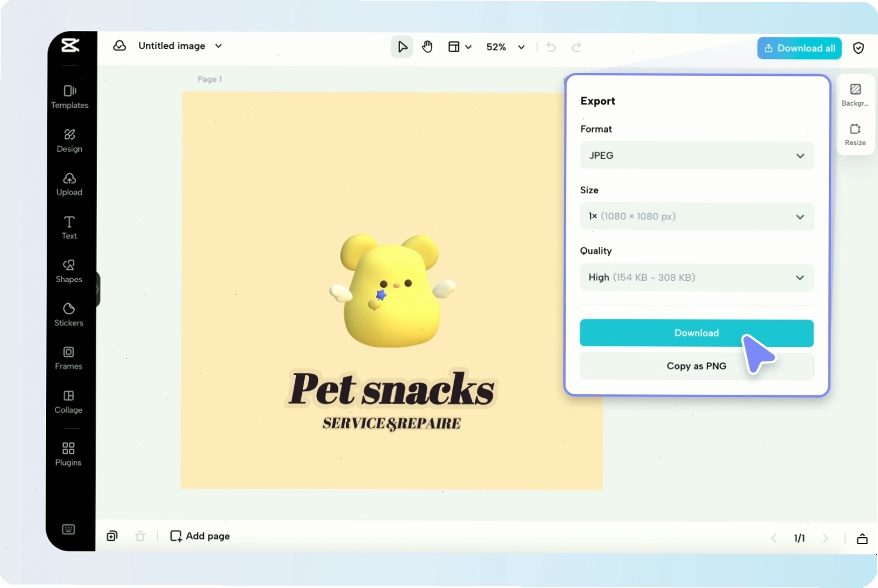Screen dimensions: 878x588
Task: Click Copy as PNG button
Action: pos(696,366)
